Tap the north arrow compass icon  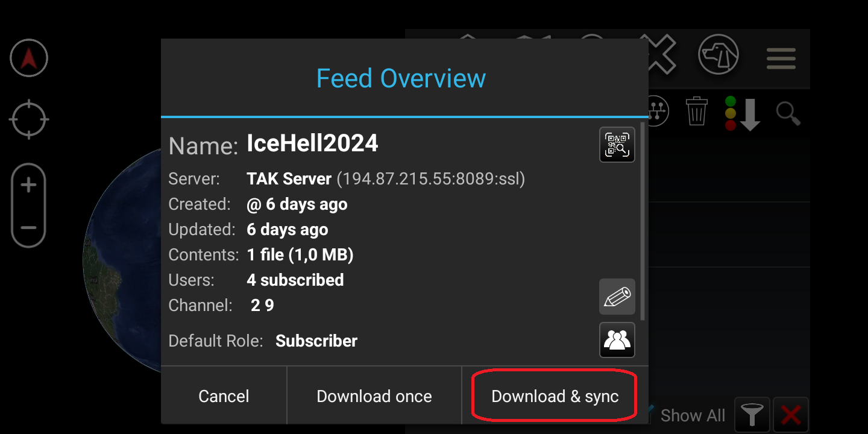(x=28, y=58)
